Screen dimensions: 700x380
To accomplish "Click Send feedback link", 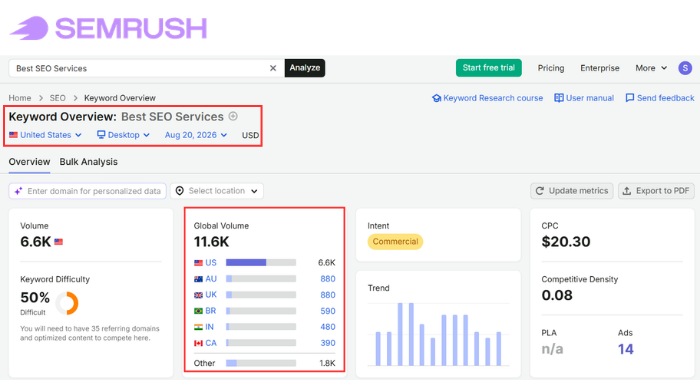I will coord(660,98).
